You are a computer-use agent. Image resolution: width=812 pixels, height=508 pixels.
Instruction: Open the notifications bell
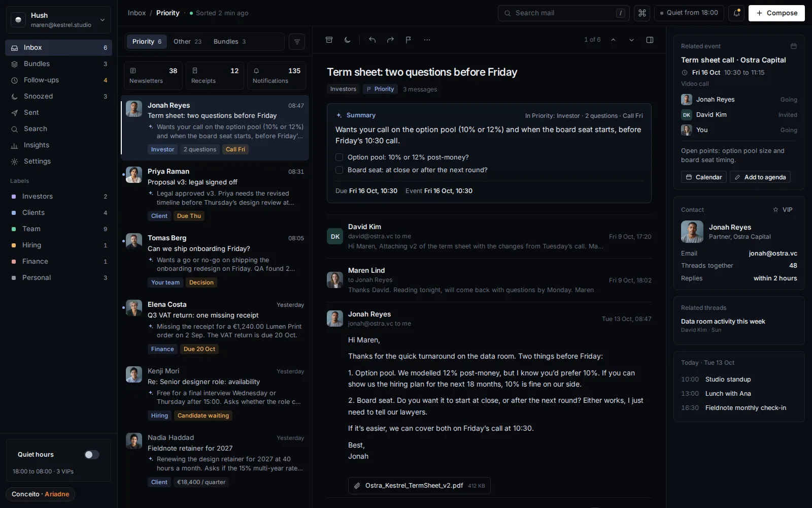point(736,13)
